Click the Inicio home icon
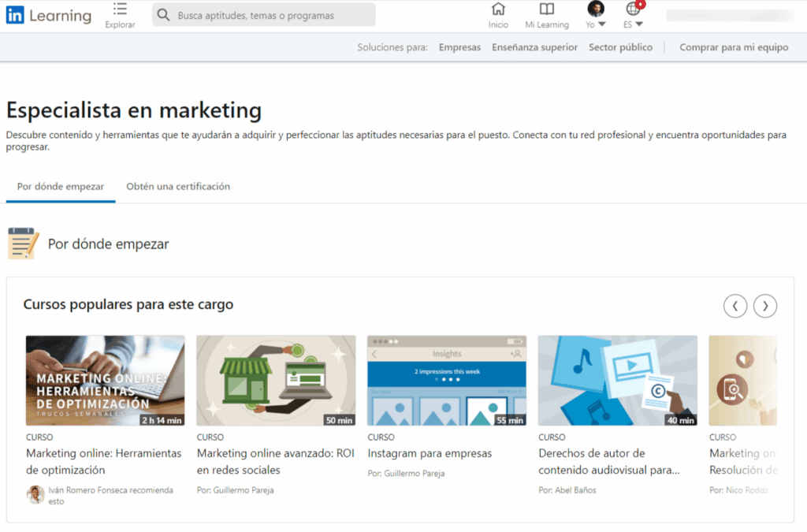 coord(499,10)
